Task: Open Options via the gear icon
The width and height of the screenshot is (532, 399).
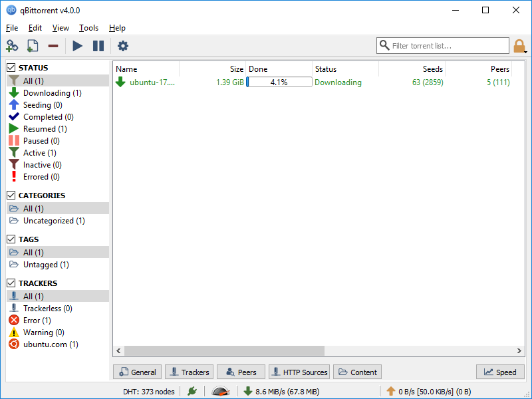Action: pyautogui.click(x=123, y=46)
